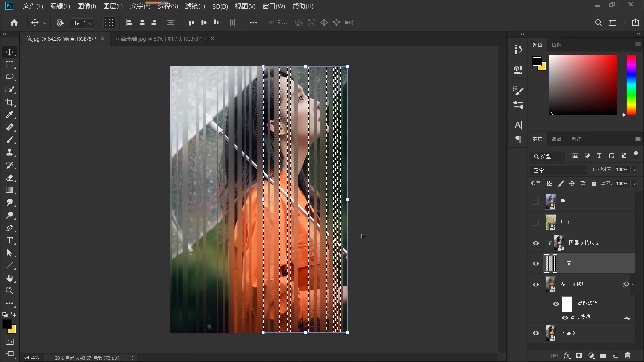Select the Clone Stamp tool
The width and height of the screenshot is (644, 362).
click(x=9, y=153)
